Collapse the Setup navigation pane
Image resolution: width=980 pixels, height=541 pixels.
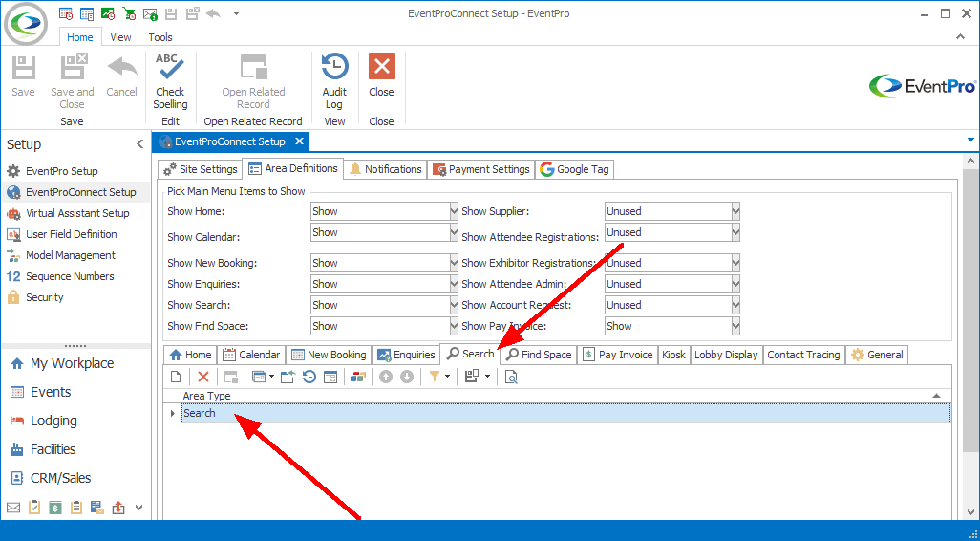coord(140,144)
